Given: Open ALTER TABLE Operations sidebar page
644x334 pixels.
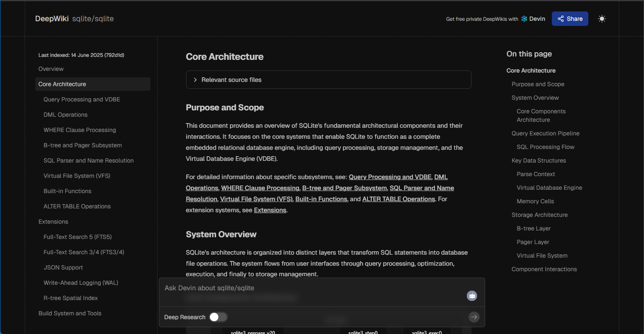Looking at the screenshot, I should click(x=77, y=206).
